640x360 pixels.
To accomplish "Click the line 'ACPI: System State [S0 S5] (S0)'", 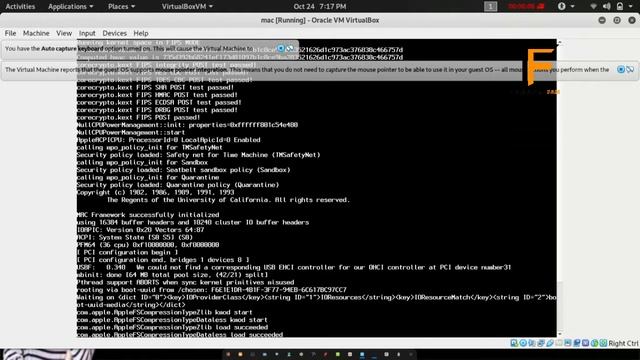I will [135, 238].
